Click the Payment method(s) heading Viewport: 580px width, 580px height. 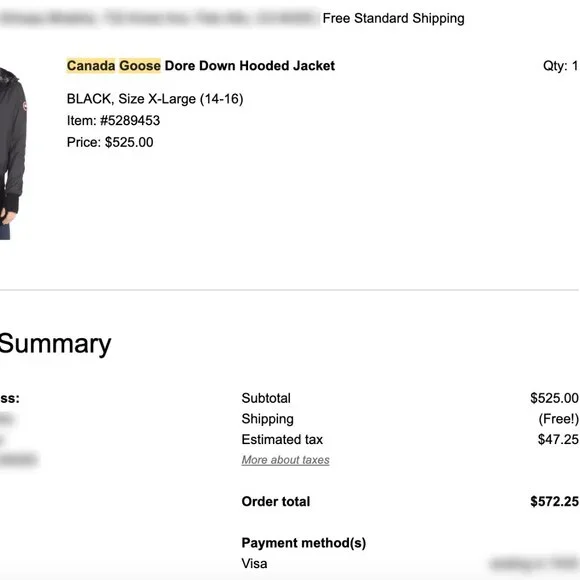coord(304,543)
